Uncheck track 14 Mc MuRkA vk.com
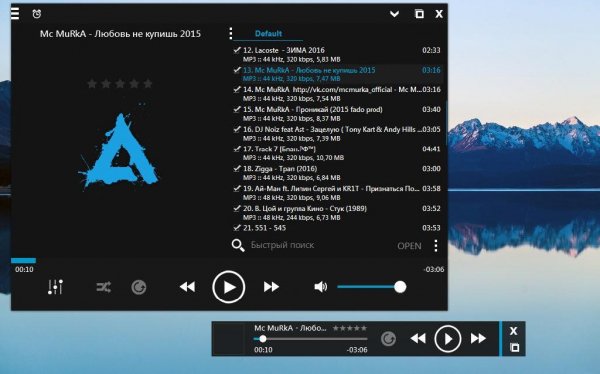 point(237,89)
